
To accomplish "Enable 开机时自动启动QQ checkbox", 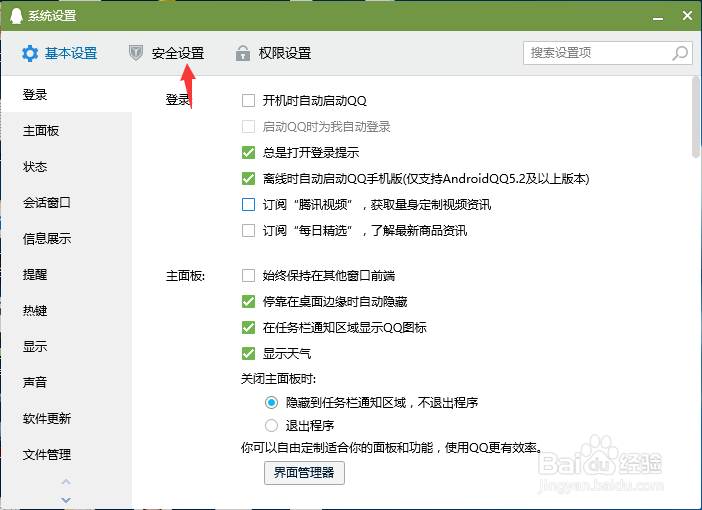I will coord(248,100).
